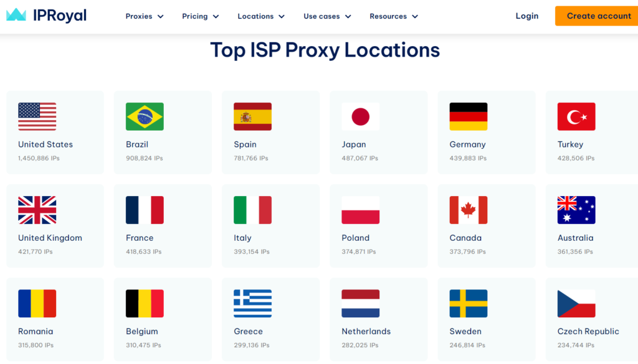Viewport: 638px width, 364px height.
Task: Click the 781,766 IPs count
Action: pyautogui.click(x=251, y=158)
